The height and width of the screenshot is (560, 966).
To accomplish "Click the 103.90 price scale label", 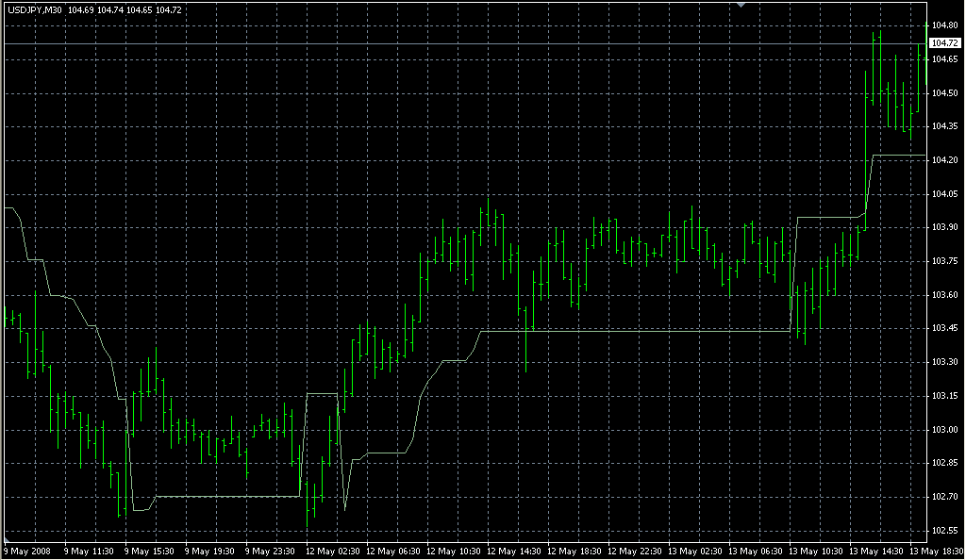I will click(x=943, y=227).
